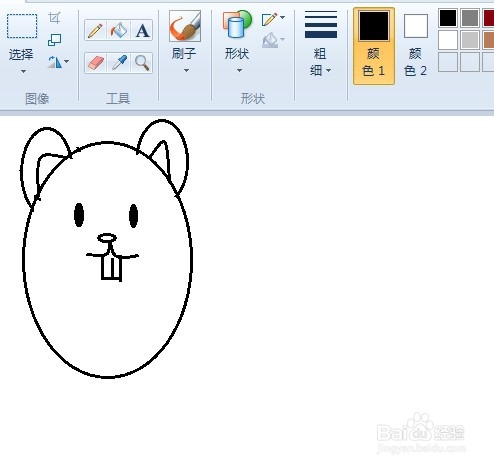This screenshot has height=466, width=494.
Task: Select 颜色 2 background color box
Action: coord(416,26)
